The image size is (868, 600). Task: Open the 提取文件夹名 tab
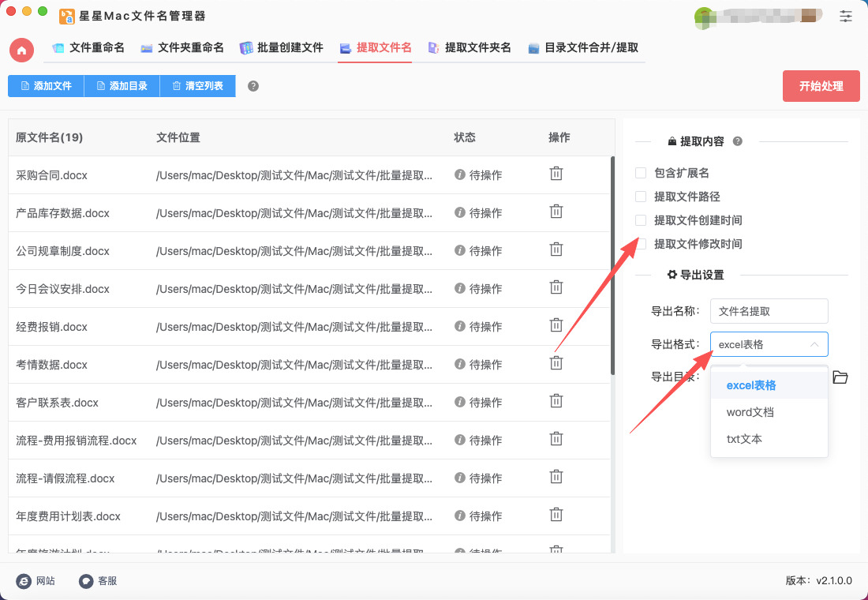pos(470,47)
